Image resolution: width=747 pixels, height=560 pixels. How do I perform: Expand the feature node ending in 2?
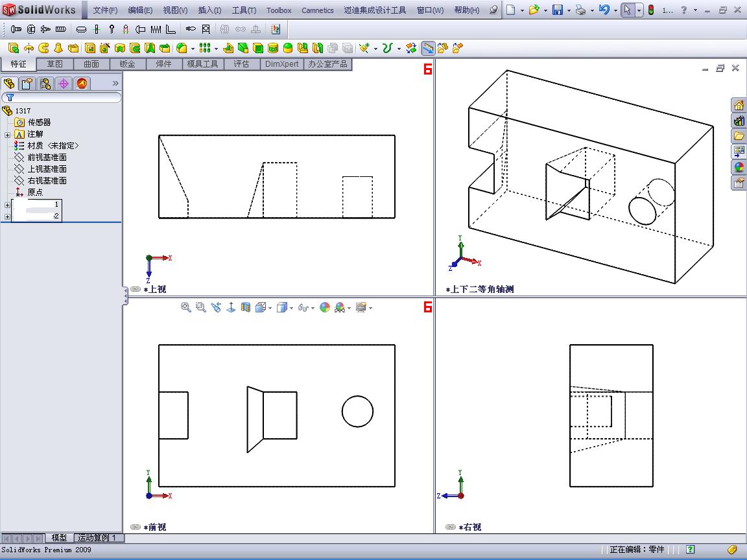point(7,216)
